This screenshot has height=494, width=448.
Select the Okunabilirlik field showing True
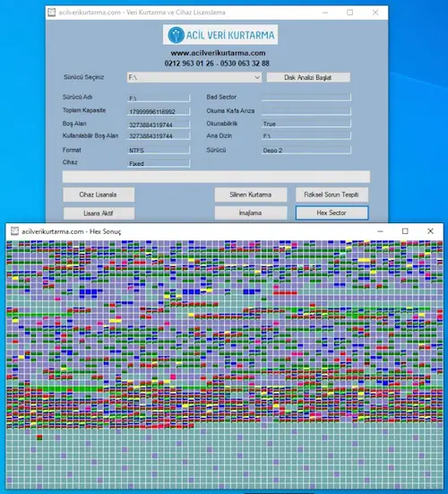click(x=306, y=124)
